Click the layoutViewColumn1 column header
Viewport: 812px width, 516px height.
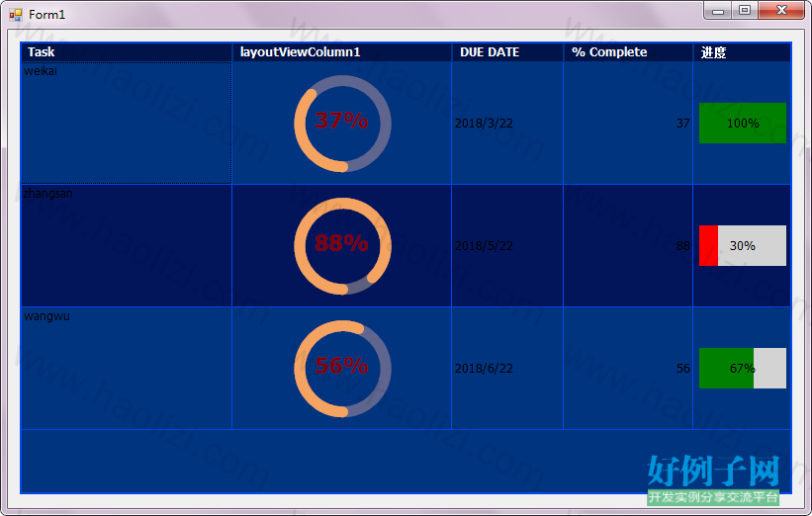(342, 52)
